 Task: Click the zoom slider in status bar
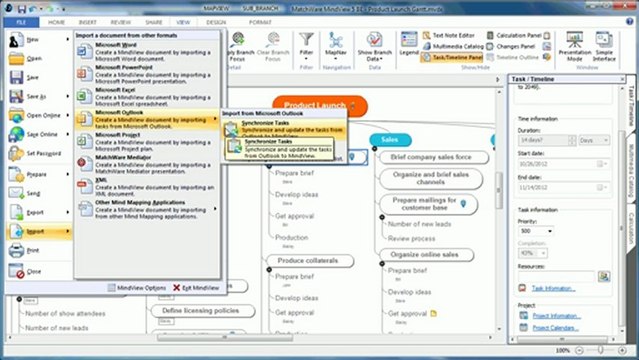pyautogui.click(x=600, y=350)
